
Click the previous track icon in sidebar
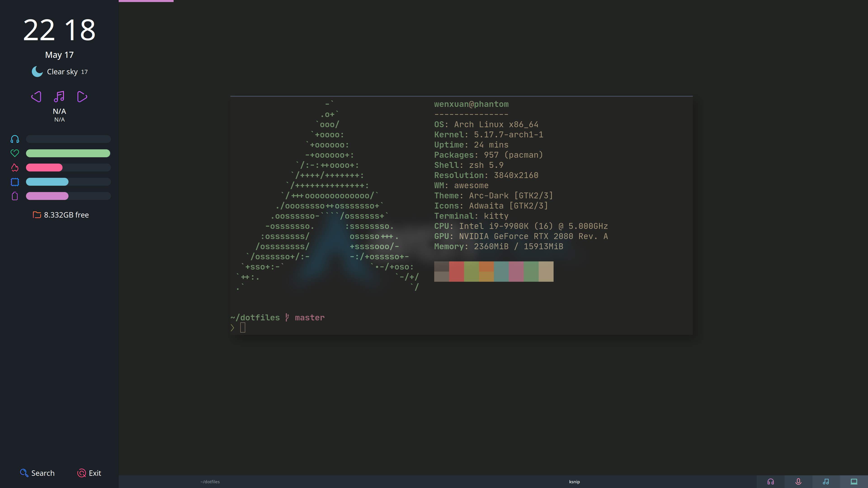click(x=36, y=97)
